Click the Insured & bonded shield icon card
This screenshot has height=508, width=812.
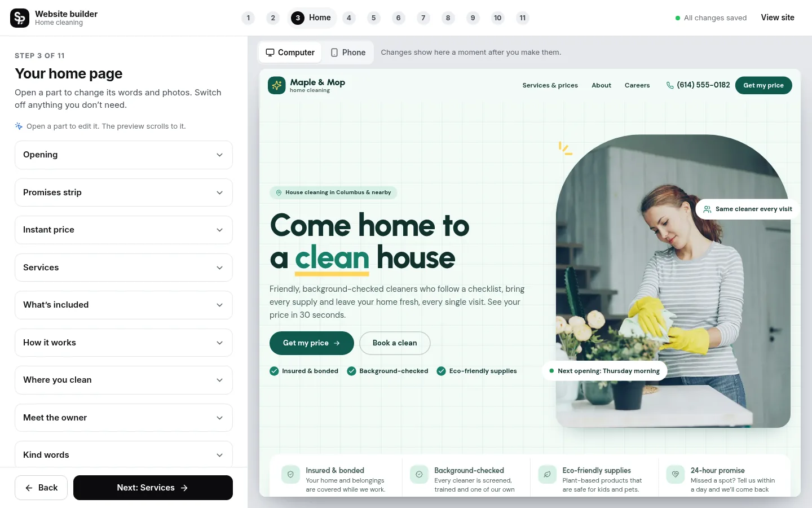(x=290, y=475)
